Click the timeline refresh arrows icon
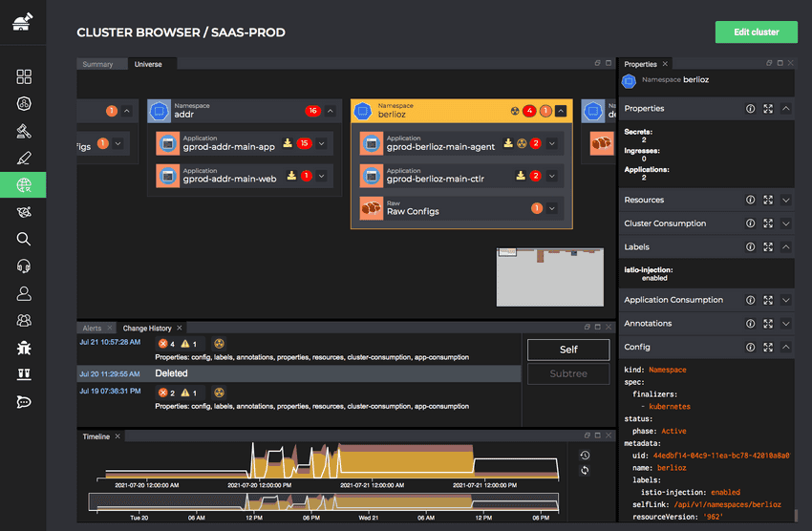Screen dimensions: 812x531 coord(585,471)
